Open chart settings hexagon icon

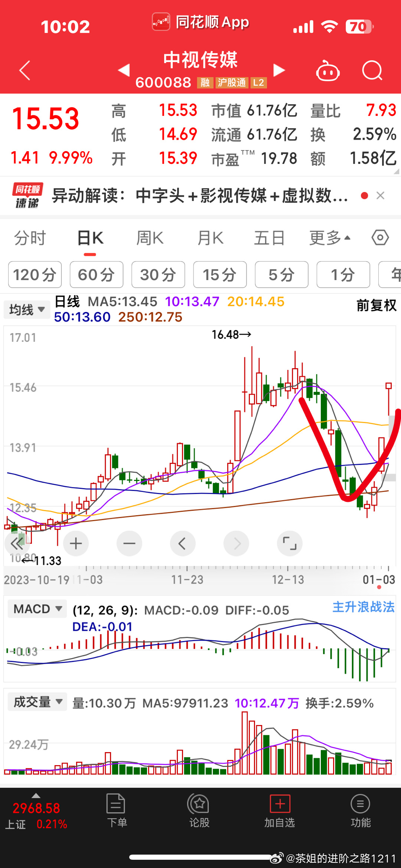[380, 237]
